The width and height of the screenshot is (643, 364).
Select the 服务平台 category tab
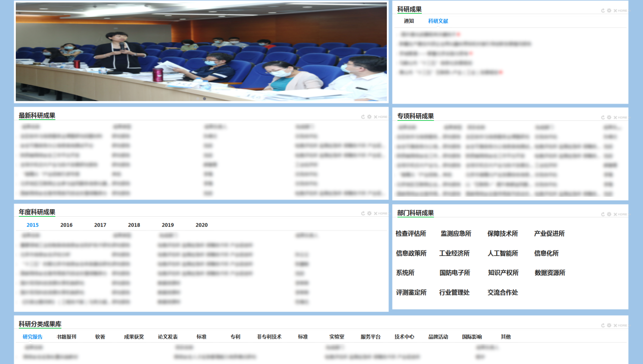(371, 337)
